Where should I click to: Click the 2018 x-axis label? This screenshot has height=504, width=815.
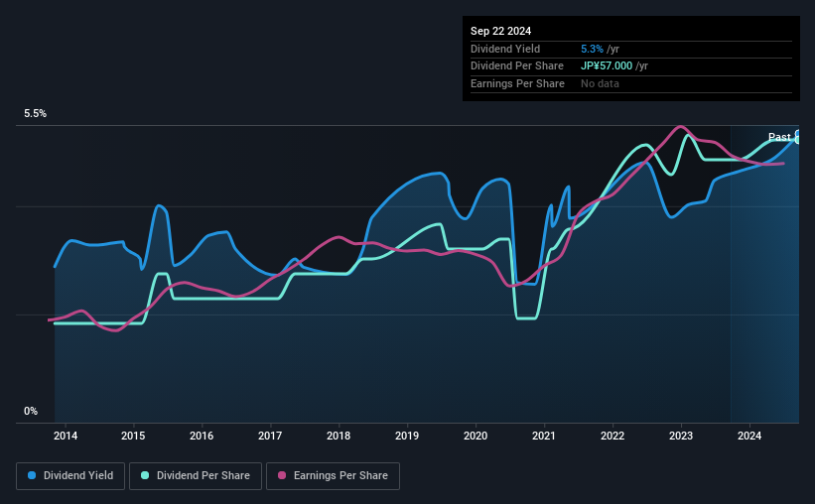coord(339,436)
